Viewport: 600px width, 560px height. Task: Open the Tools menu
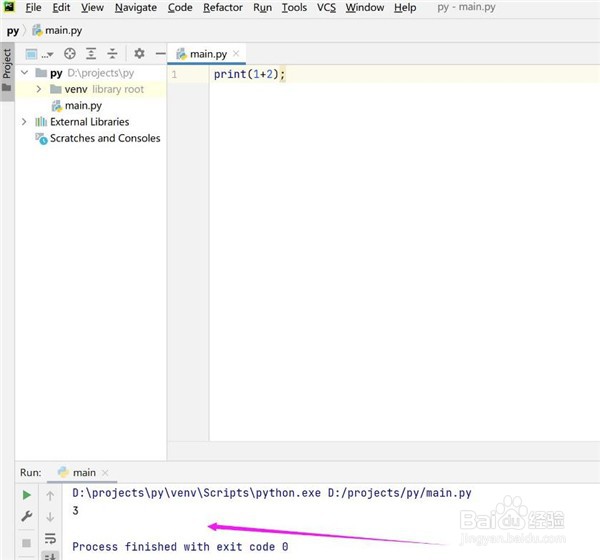pyautogui.click(x=294, y=8)
